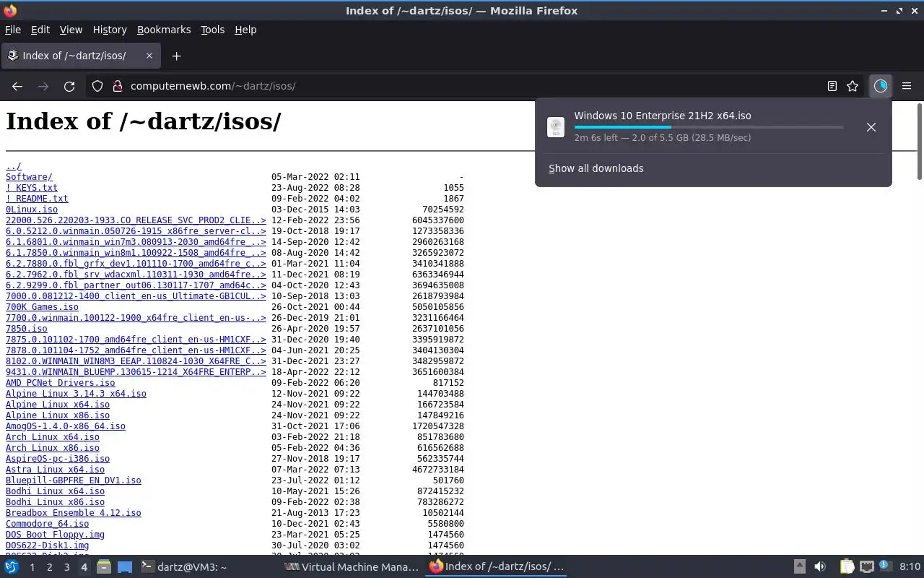Cancel the Windows 10 Enterprise download
Image resolution: width=924 pixels, height=578 pixels.
pyautogui.click(x=871, y=127)
